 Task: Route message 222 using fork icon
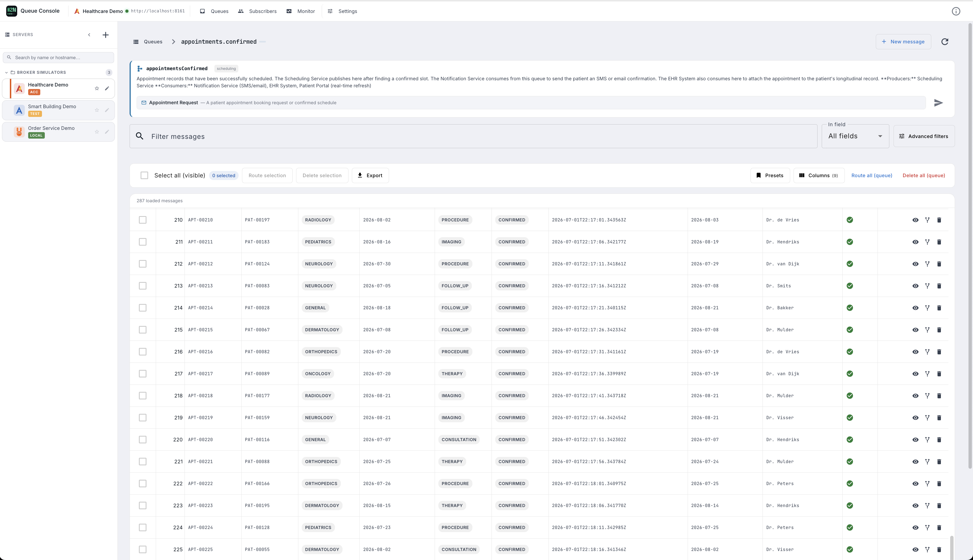click(x=927, y=483)
